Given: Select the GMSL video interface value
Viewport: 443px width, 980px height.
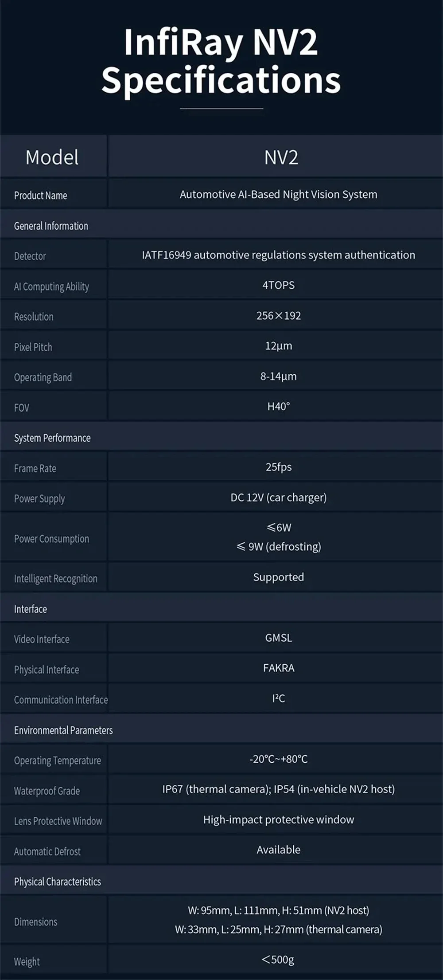Looking at the screenshot, I should [x=278, y=638].
